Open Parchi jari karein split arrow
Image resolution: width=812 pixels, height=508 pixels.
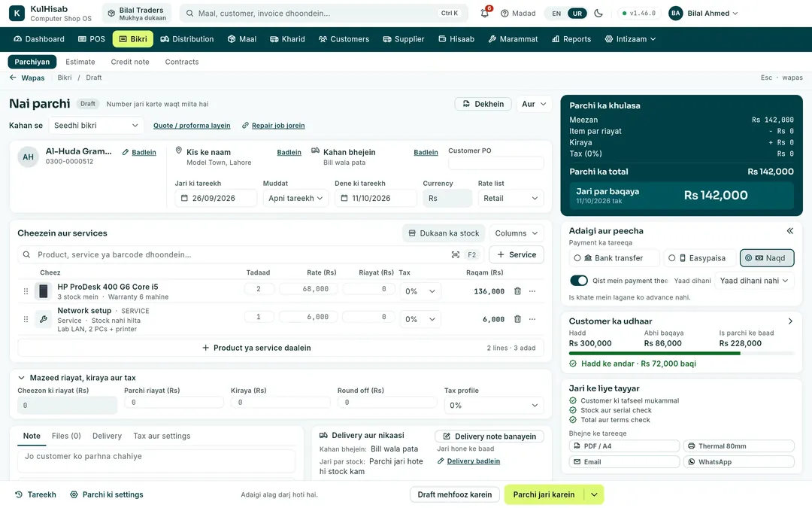coord(594,494)
